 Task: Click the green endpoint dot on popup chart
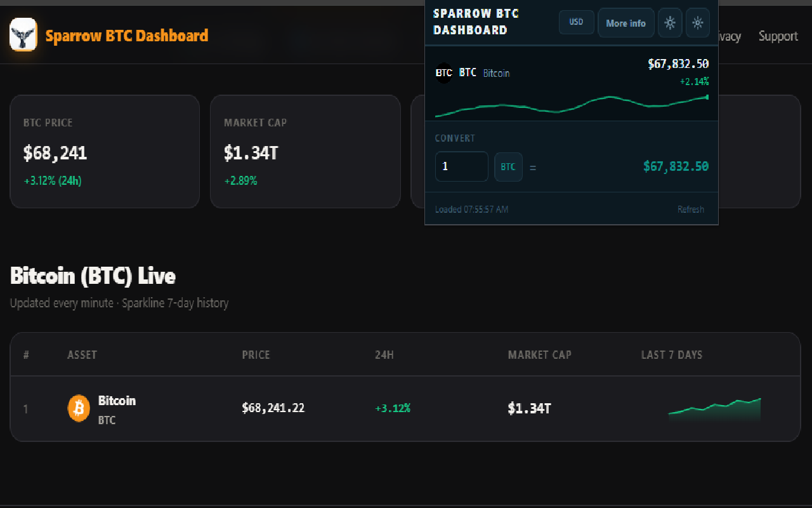(x=707, y=97)
